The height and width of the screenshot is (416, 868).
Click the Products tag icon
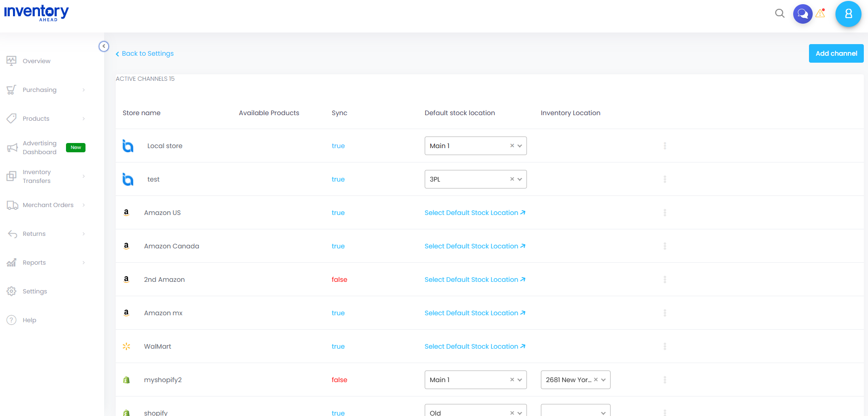12,118
